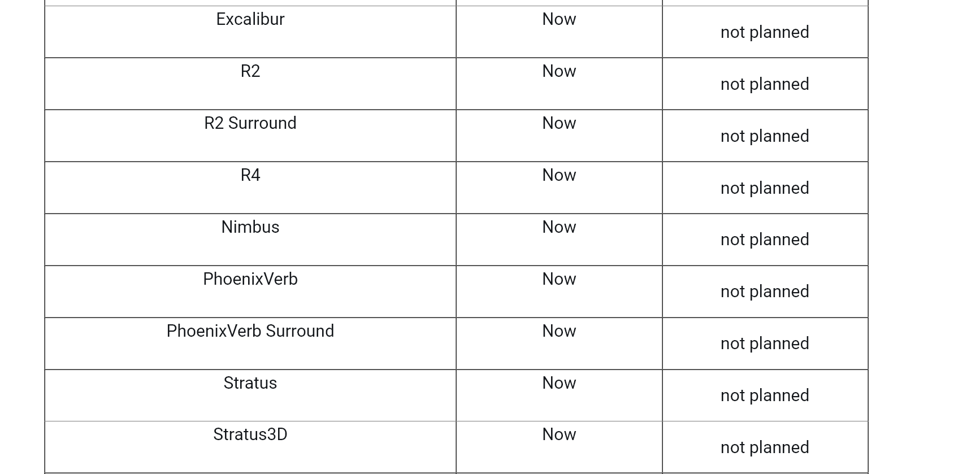
Task: Click 'Now' in the R2 Surround row
Action: point(559,123)
